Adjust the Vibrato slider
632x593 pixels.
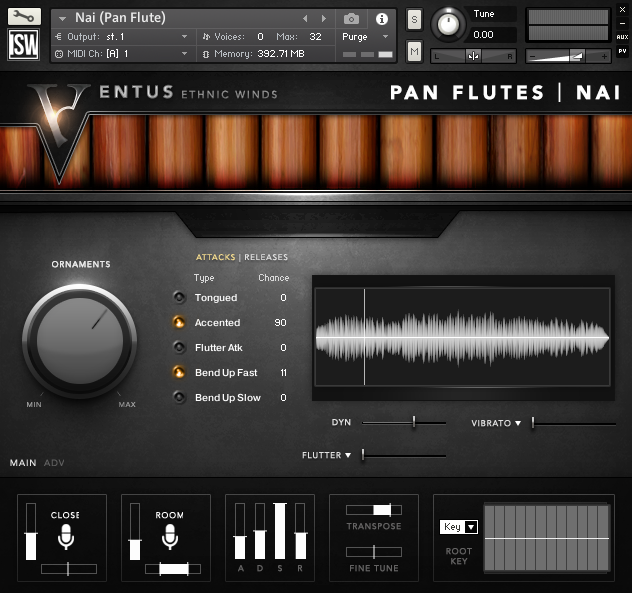[574, 423]
